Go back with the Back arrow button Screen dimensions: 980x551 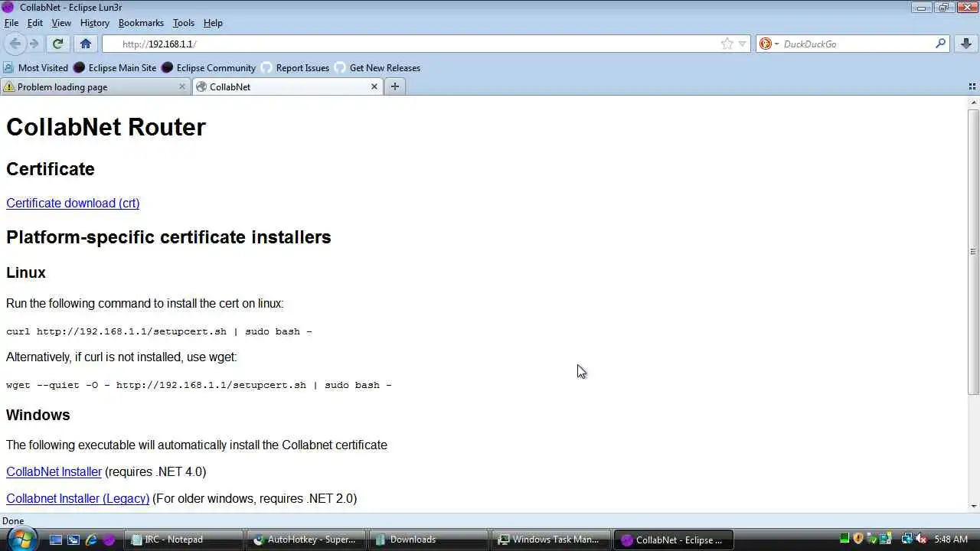(x=15, y=44)
